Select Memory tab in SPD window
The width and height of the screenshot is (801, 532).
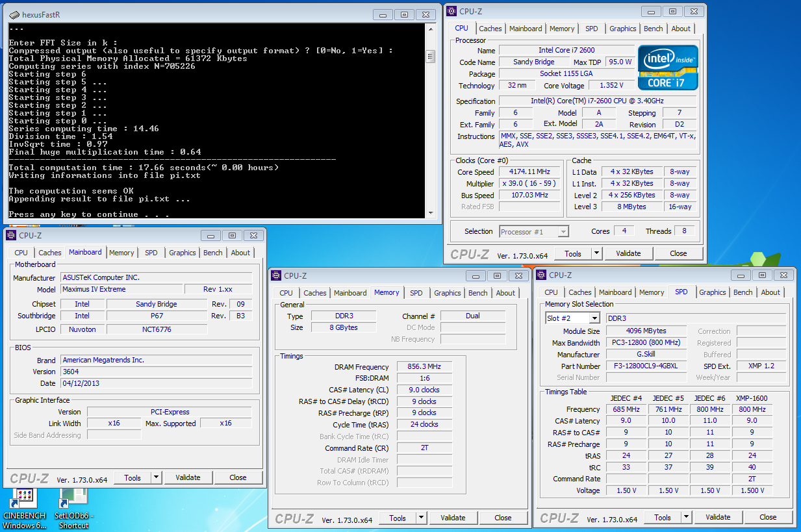tap(652, 292)
